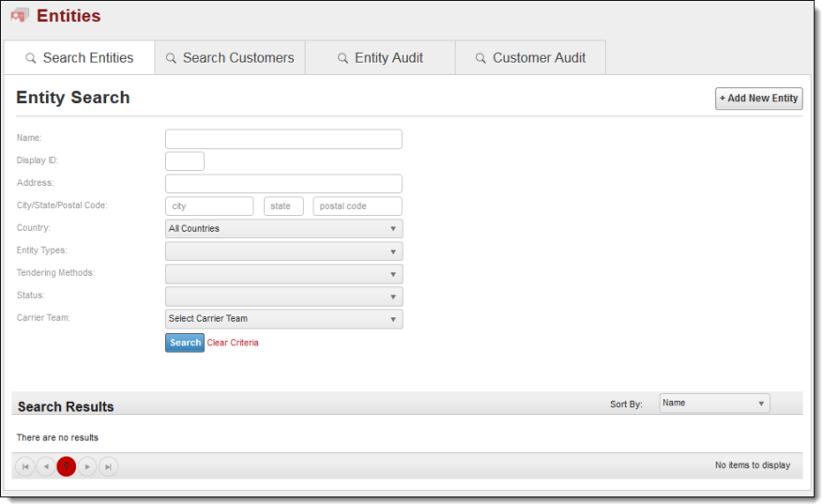Go to first page of results
This screenshot has width=823, height=504.
point(25,466)
